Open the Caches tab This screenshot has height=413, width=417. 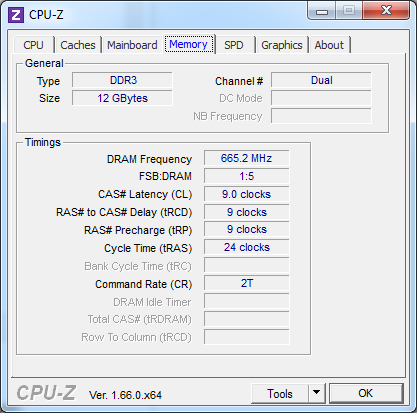[78, 45]
